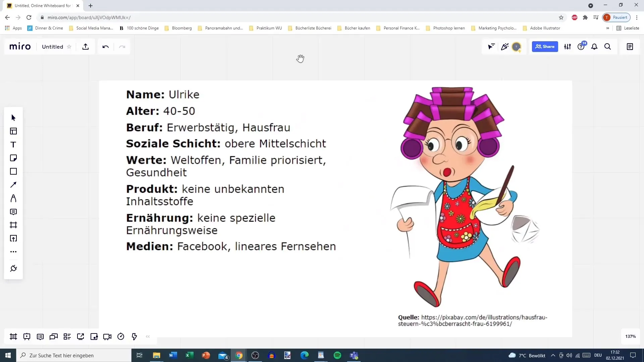Star the Untitled board
The width and height of the screenshot is (644, 362).
pos(69,47)
